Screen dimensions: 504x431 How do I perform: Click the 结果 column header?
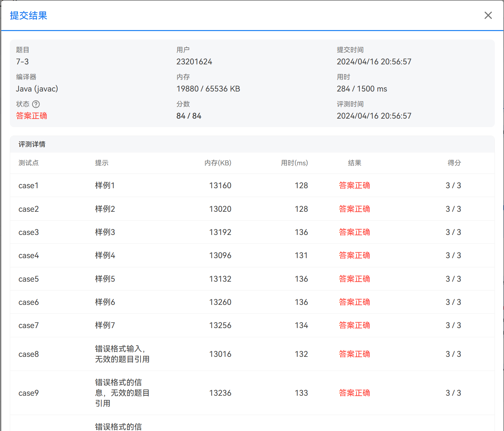[354, 163]
